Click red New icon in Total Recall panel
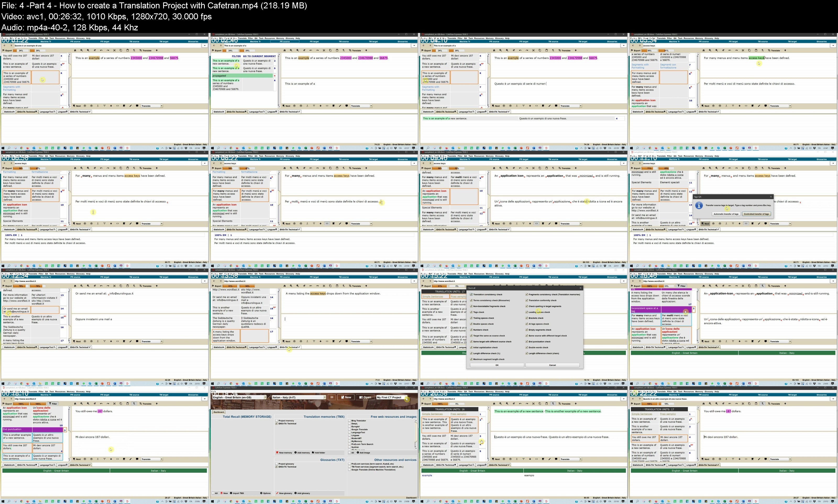This screenshot has height=504, width=838. click(222, 493)
